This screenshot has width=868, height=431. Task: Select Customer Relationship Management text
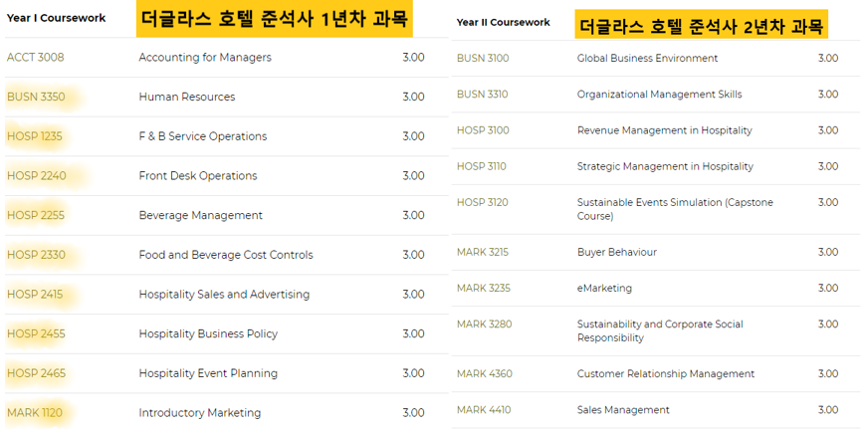pyautogui.click(x=666, y=374)
